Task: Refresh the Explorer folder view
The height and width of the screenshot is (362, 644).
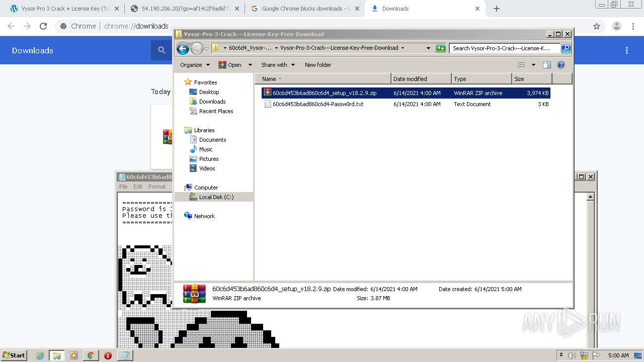Action: pyautogui.click(x=441, y=48)
